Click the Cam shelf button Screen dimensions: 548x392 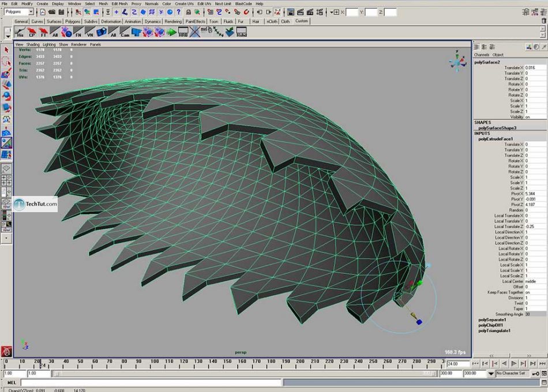125,32
